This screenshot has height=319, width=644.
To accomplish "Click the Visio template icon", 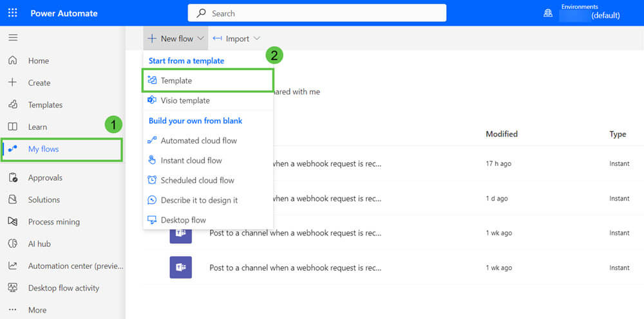I will click(x=152, y=100).
